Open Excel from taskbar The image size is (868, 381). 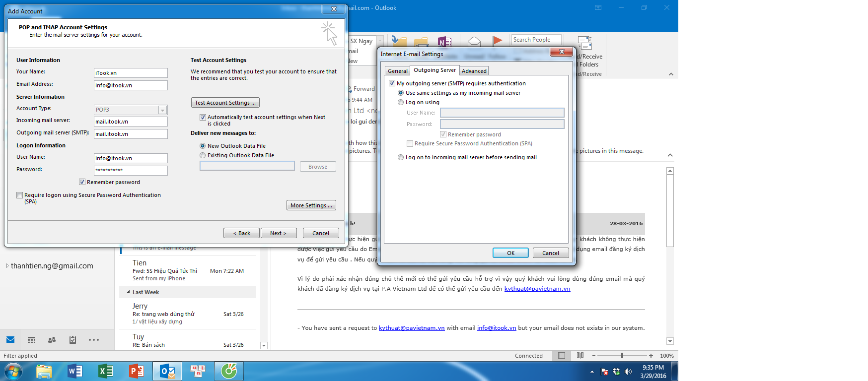pyautogui.click(x=106, y=371)
